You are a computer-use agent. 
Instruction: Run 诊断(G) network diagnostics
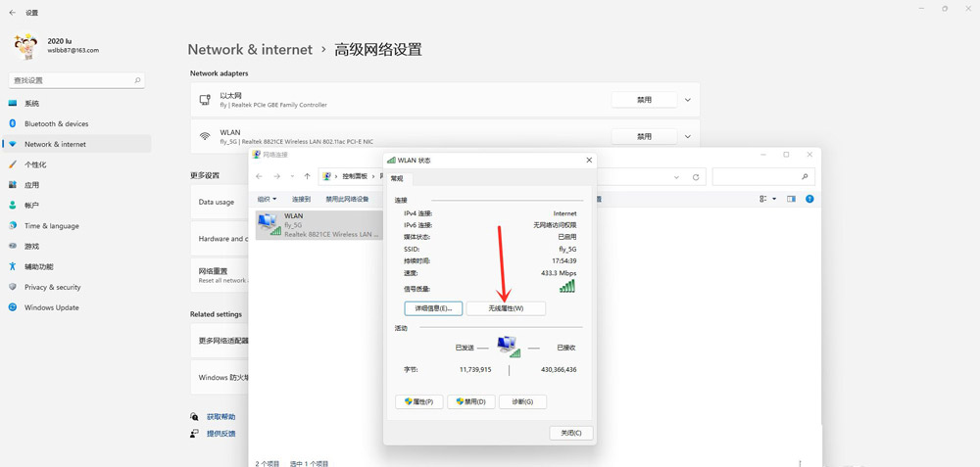pyautogui.click(x=522, y=401)
